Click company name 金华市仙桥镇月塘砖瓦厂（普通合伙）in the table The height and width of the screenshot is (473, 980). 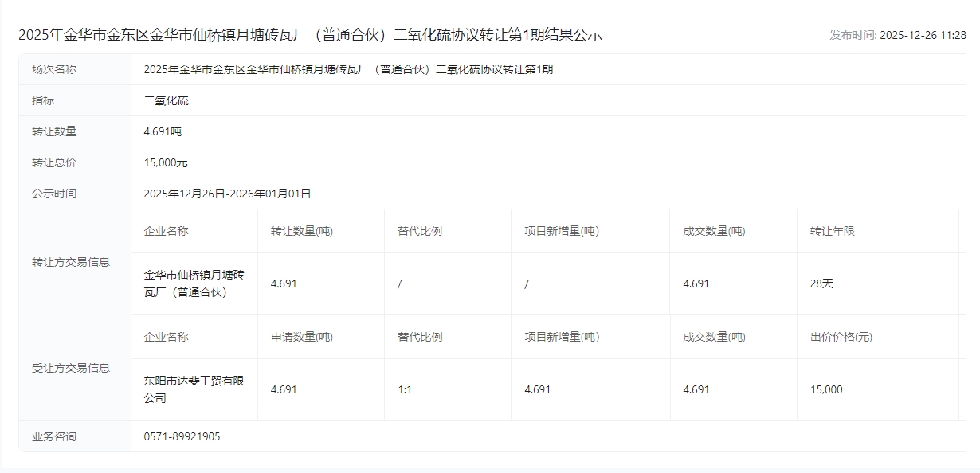click(194, 283)
